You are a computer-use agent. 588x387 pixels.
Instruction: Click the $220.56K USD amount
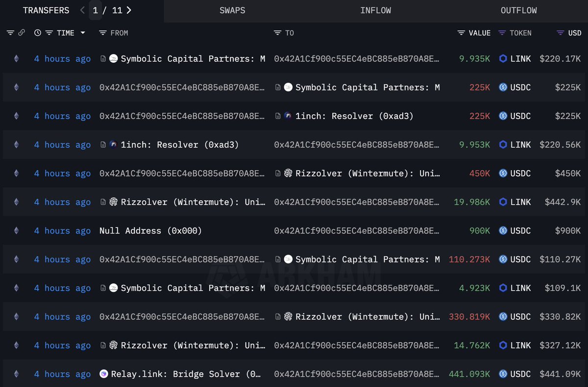pos(561,145)
